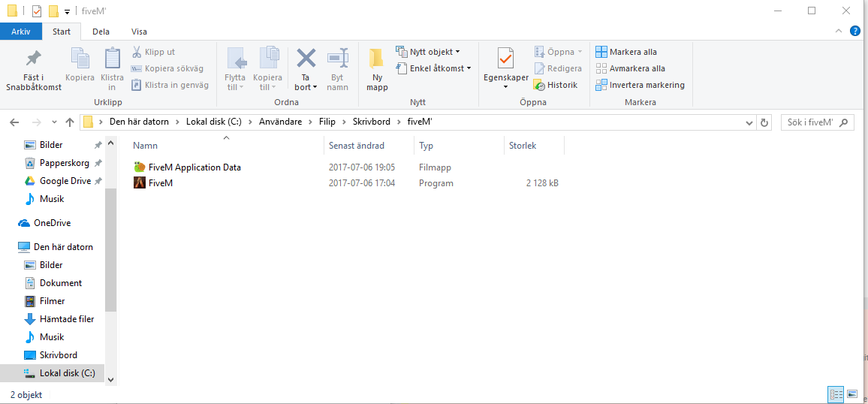Viewport: 868px width, 404px height.
Task: Open recent locations dropdown arrow
Action: [54, 122]
